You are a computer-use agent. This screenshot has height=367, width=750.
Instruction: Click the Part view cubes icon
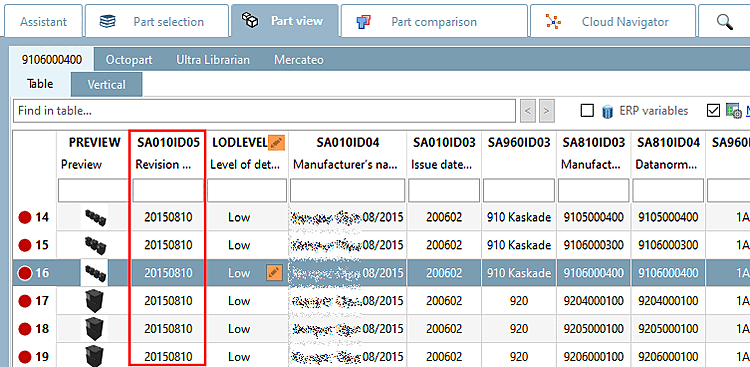249,21
